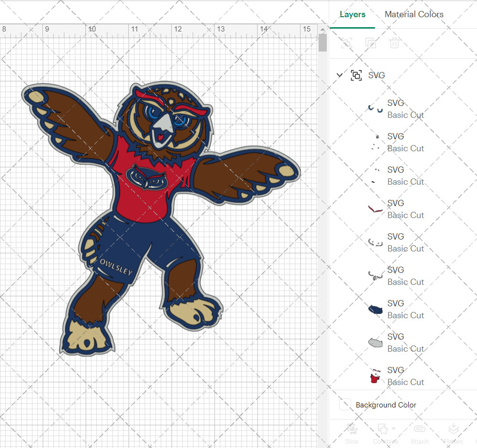Collapse the SVG group with the chevron
The height and width of the screenshot is (448, 477).
click(340, 75)
